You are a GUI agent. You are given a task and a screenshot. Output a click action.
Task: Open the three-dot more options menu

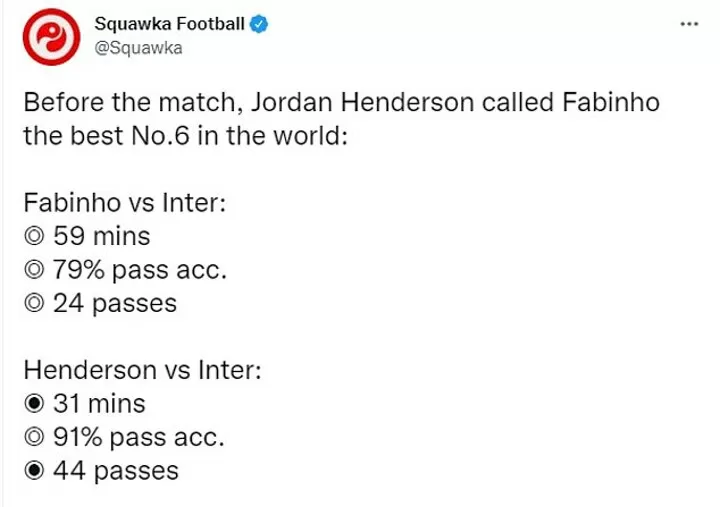click(690, 25)
